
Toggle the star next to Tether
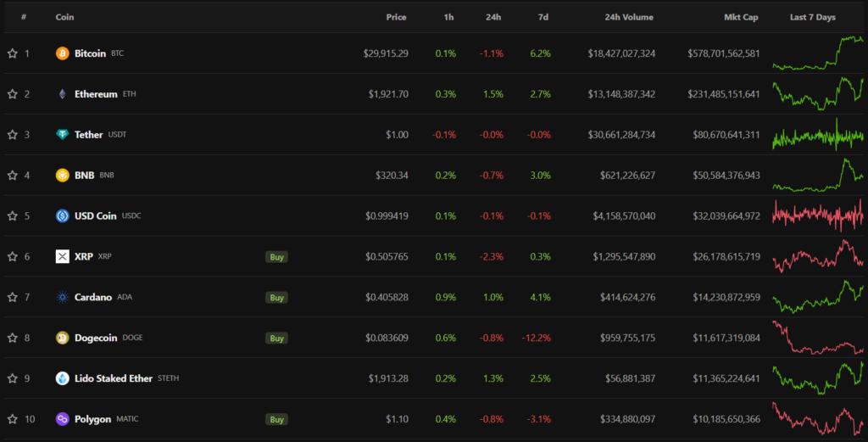click(x=13, y=135)
